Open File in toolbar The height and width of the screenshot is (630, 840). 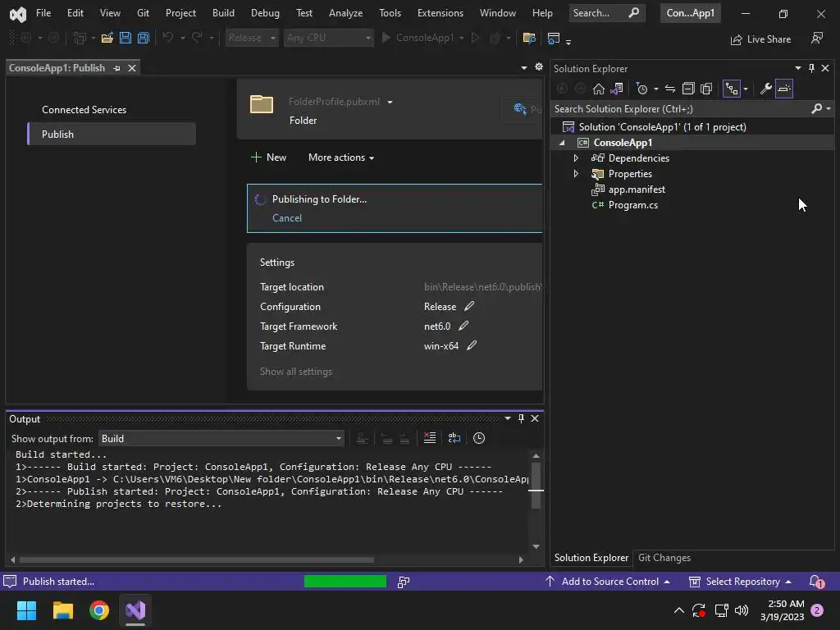107,38
